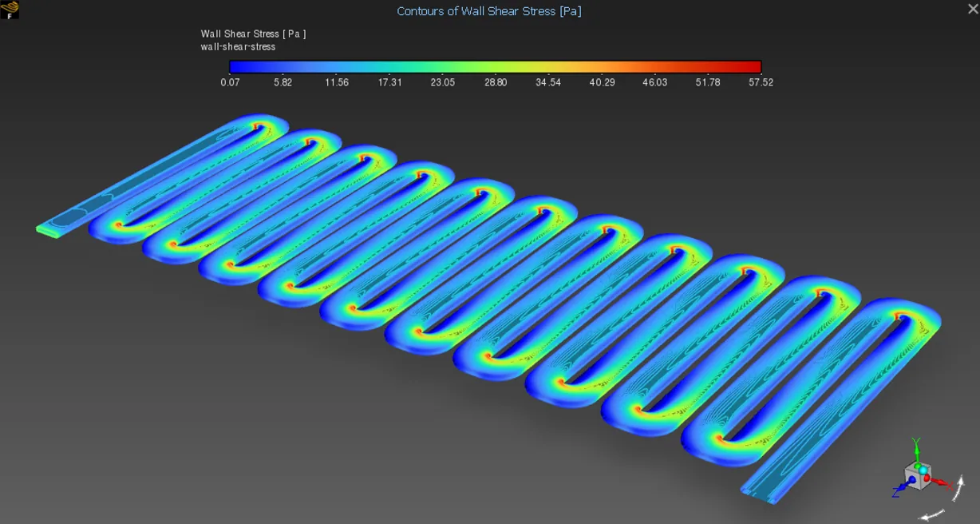
Task: Click the 28.80 legend value
Action: [x=495, y=82]
